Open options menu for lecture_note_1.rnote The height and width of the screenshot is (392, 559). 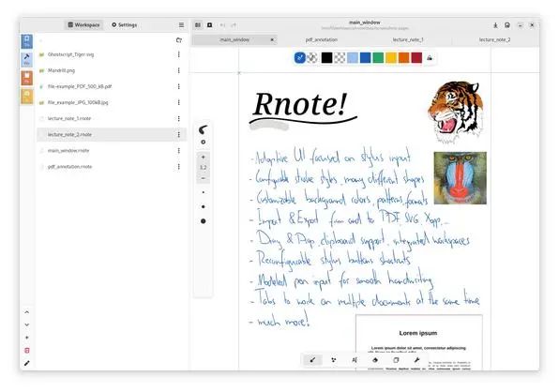coord(178,119)
